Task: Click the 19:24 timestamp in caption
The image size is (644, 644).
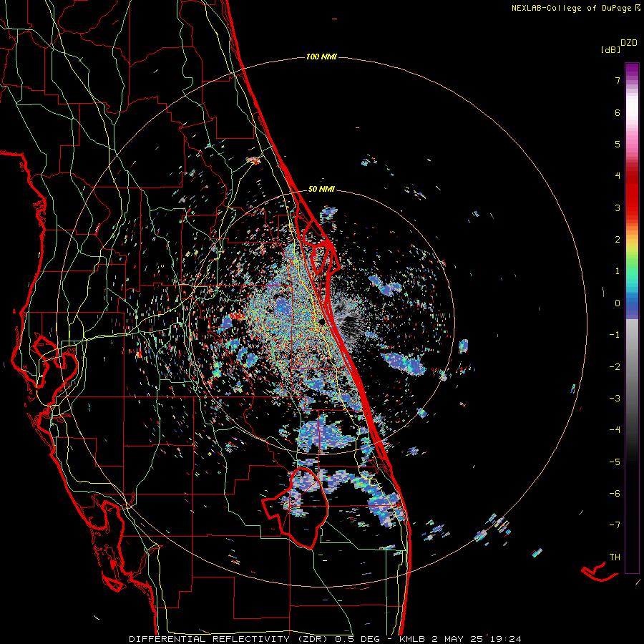Action: click(x=506, y=639)
